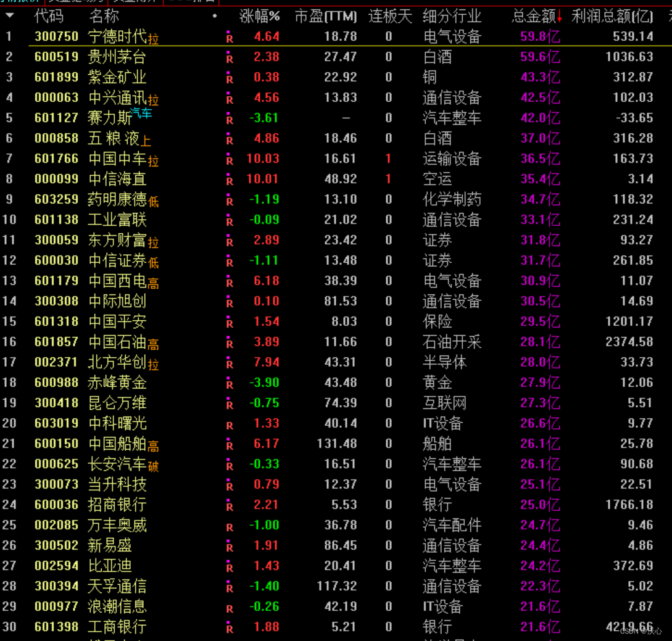Click the 10.03 gain value for 中国中车
The width and height of the screenshot is (672, 641).
263,159
